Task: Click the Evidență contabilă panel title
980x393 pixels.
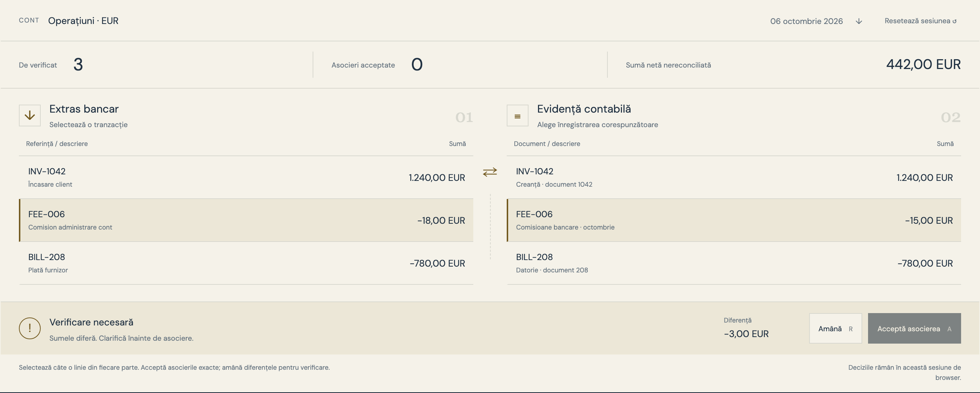Action: click(x=584, y=109)
